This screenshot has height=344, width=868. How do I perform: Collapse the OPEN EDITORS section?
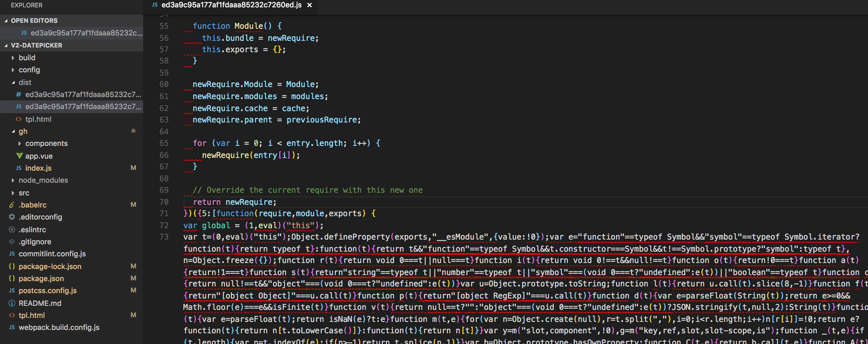[6, 20]
